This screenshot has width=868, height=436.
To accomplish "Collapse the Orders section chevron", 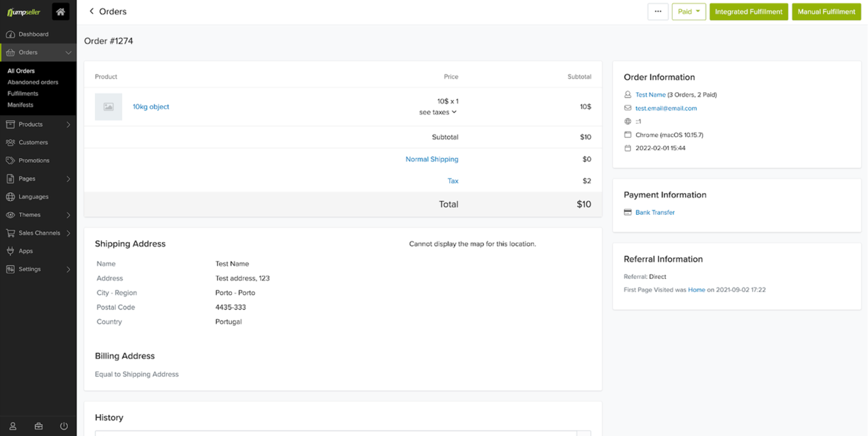I will coord(69,52).
